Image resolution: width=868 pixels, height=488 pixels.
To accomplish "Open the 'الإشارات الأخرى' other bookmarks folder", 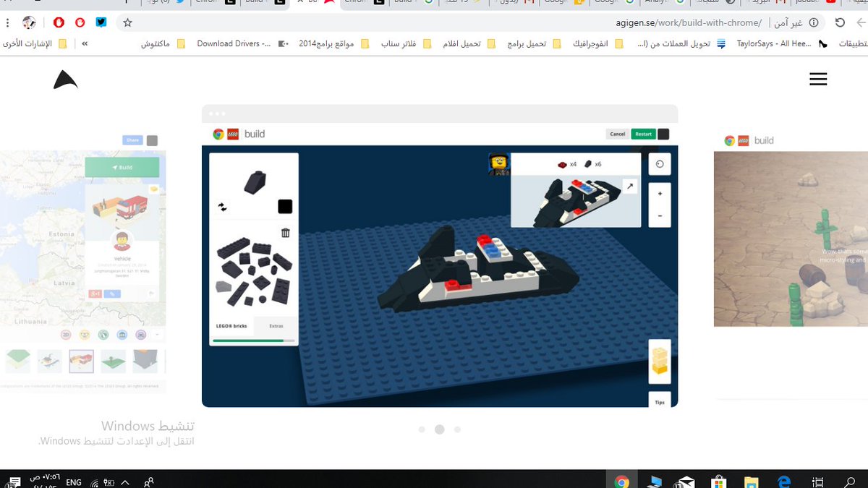I will tap(35, 43).
